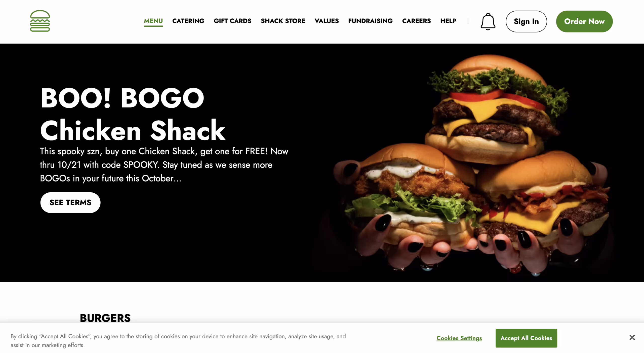
Task: Open the FUNDRAISING page
Action: pyautogui.click(x=370, y=21)
